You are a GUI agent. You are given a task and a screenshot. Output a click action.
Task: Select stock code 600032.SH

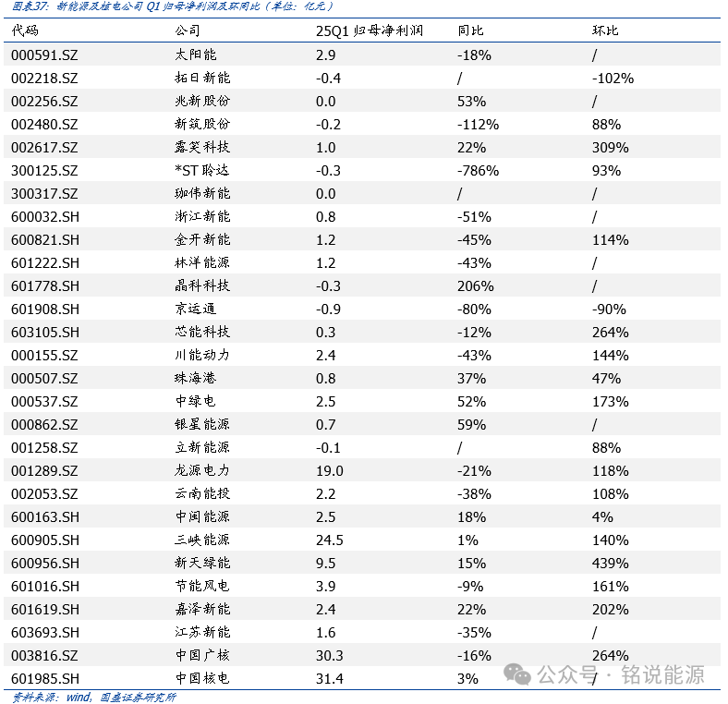[45, 217]
